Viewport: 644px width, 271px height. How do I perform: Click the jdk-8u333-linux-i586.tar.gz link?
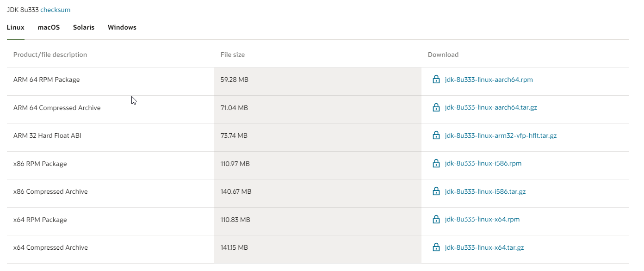pyautogui.click(x=485, y=191)
